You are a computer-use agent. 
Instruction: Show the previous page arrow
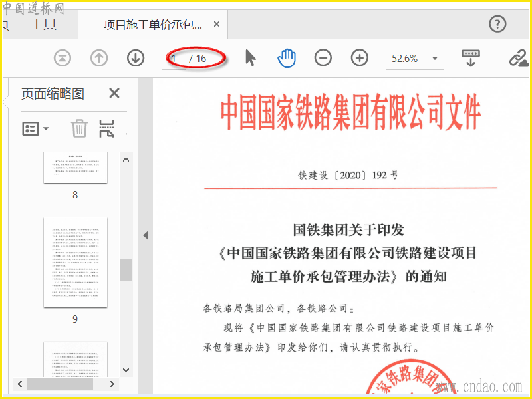[99, 58]
